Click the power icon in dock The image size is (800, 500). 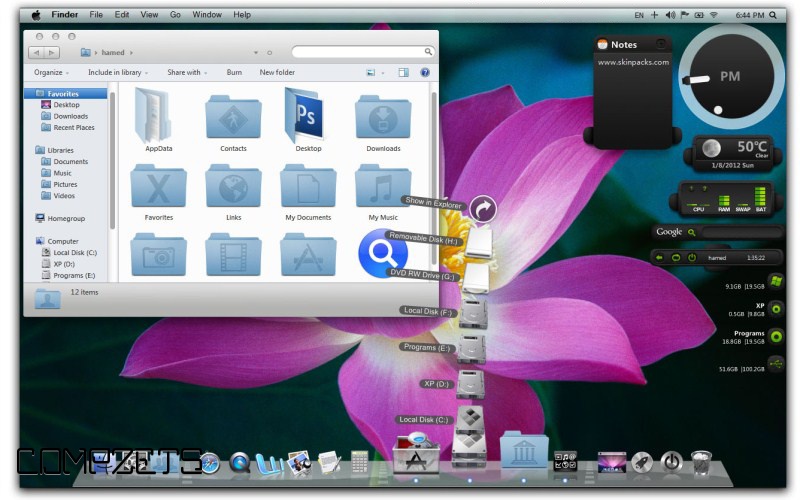pos(672,462)
